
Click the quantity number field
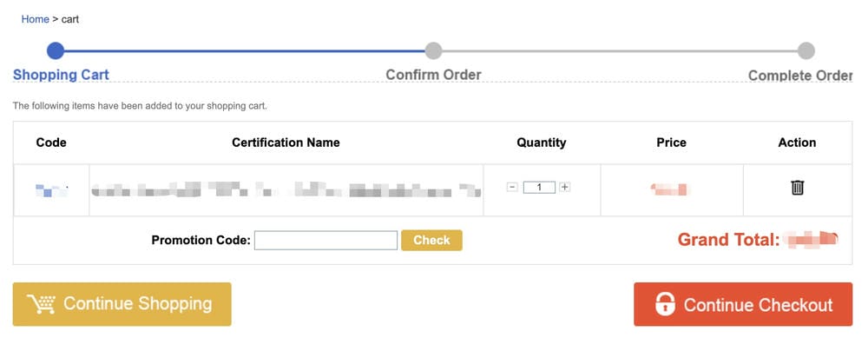coord(539,188)
